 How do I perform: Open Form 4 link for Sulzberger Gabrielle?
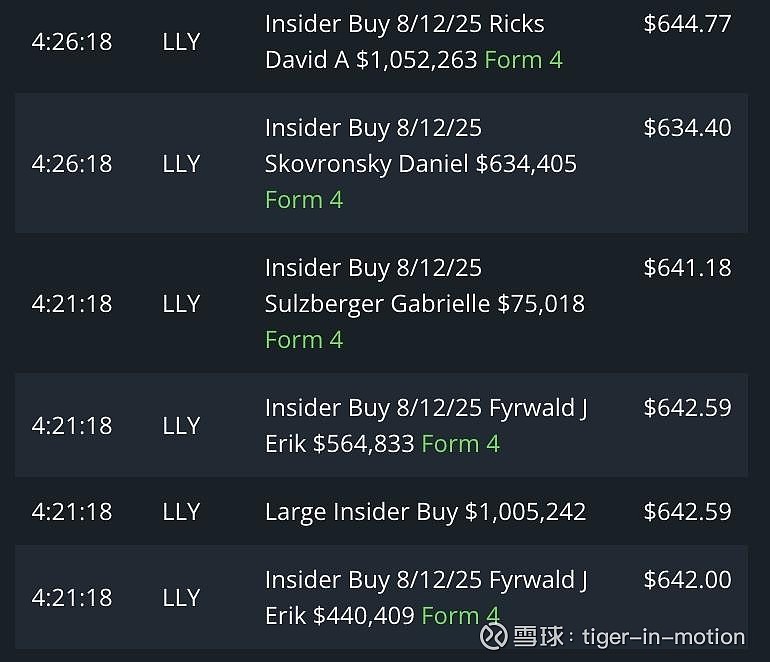pos(304,340)
